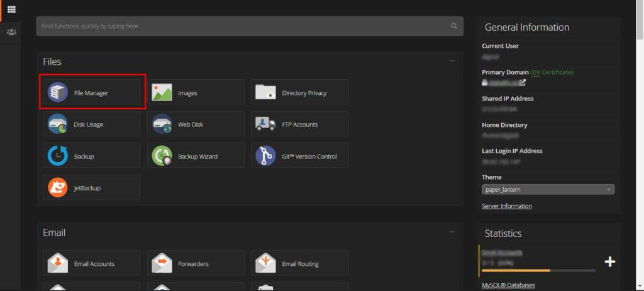Click the Email Accounts label
Viewport: 644px width, 291px height.
(x=94, y=264)
